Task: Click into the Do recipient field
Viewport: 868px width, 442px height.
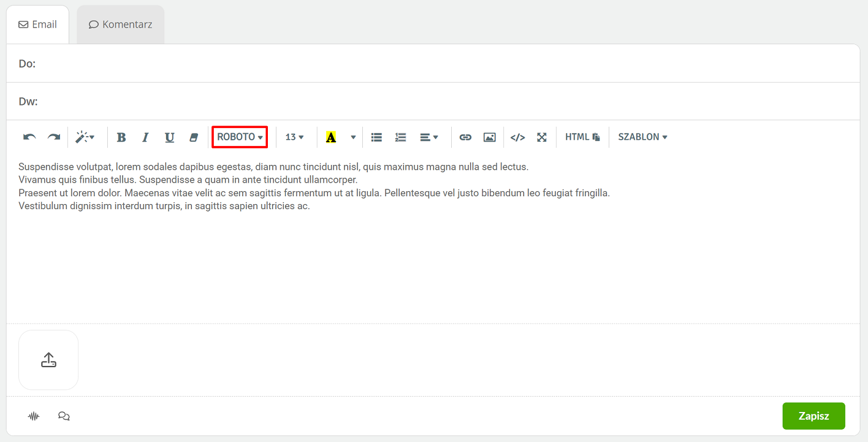Action: pos(433,64)
